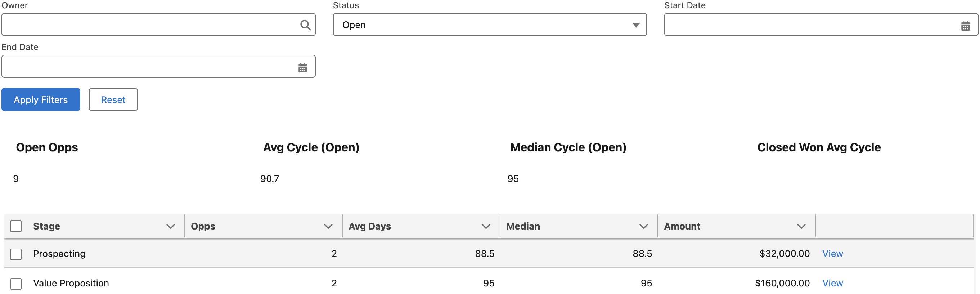This screenshot has height=294, width=980.
Task: Click the Reset button
Action: coord(113,100)
